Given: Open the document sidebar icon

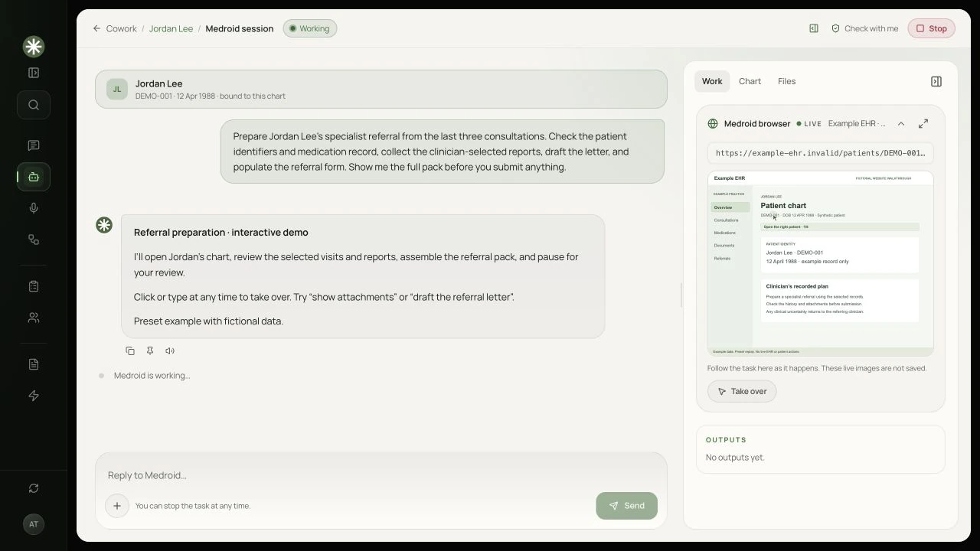Looking at the screenshot, I should (x=34, y=364).
